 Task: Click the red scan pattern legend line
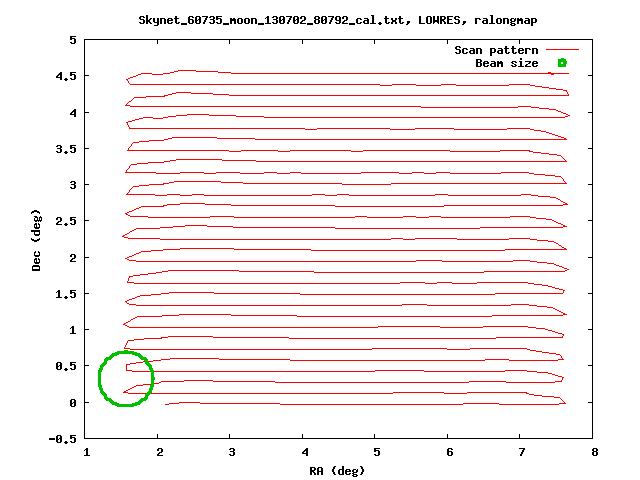tap(562, 50)
